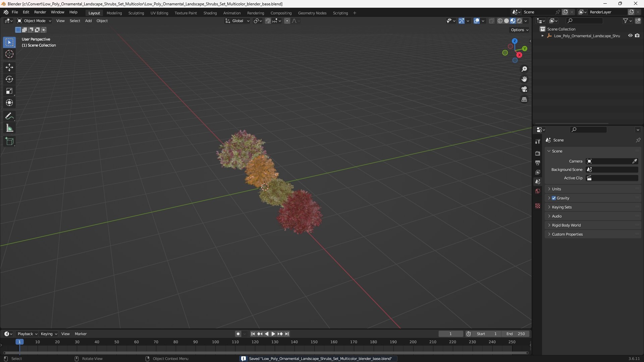The width and height of the screenshot is (644, 362).
Task: Click the End frame field
Action: tap(515, 334)
